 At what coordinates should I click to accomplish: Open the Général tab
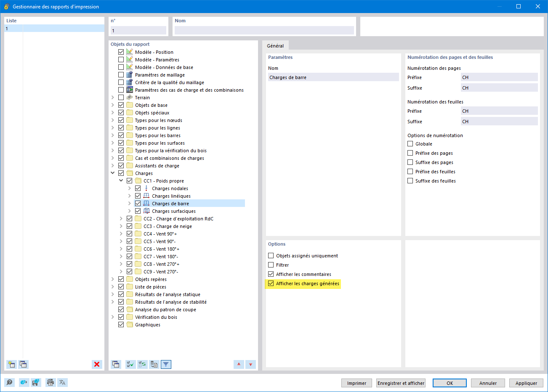coord(275,46)
